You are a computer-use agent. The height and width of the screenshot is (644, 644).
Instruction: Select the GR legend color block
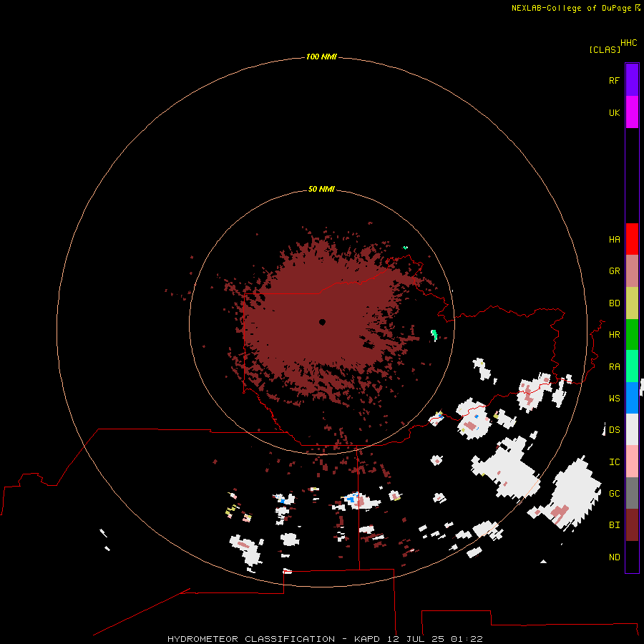(x=632, y=271)
